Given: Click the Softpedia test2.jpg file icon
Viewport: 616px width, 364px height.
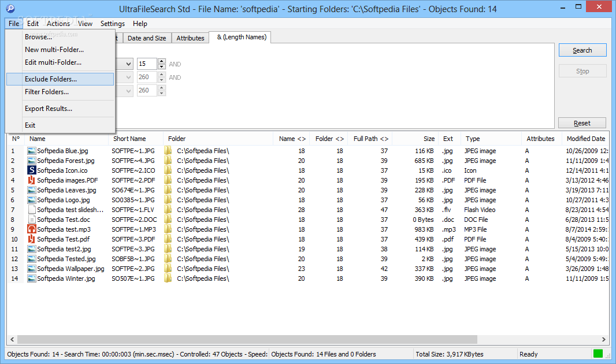Looking at the screenshot, I should point(31,249).
